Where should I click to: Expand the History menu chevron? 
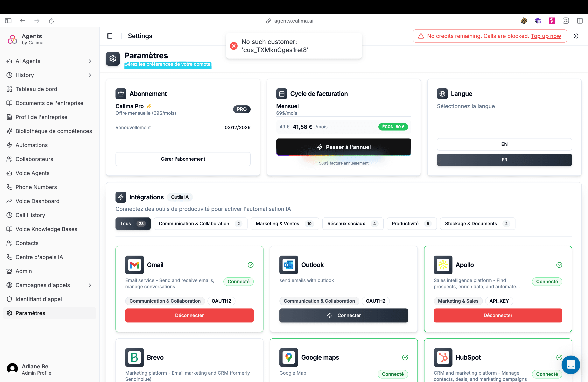click(90, 75)
